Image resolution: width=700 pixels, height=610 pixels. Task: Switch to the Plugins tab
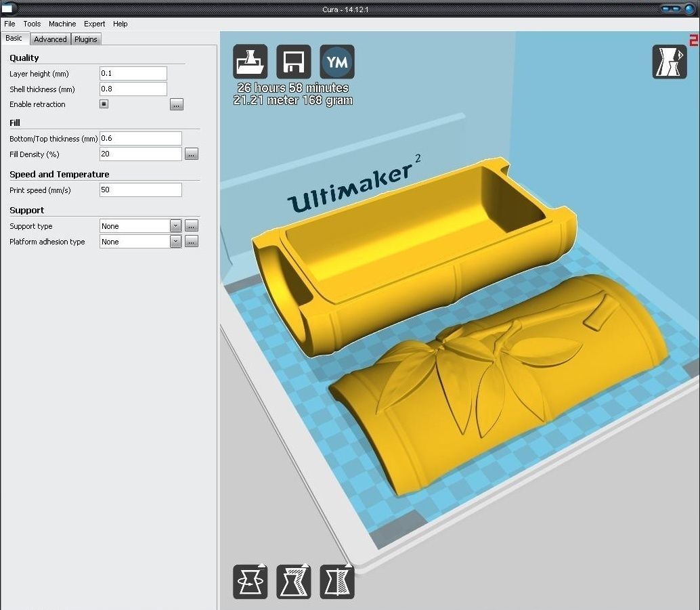coord(86,39)
